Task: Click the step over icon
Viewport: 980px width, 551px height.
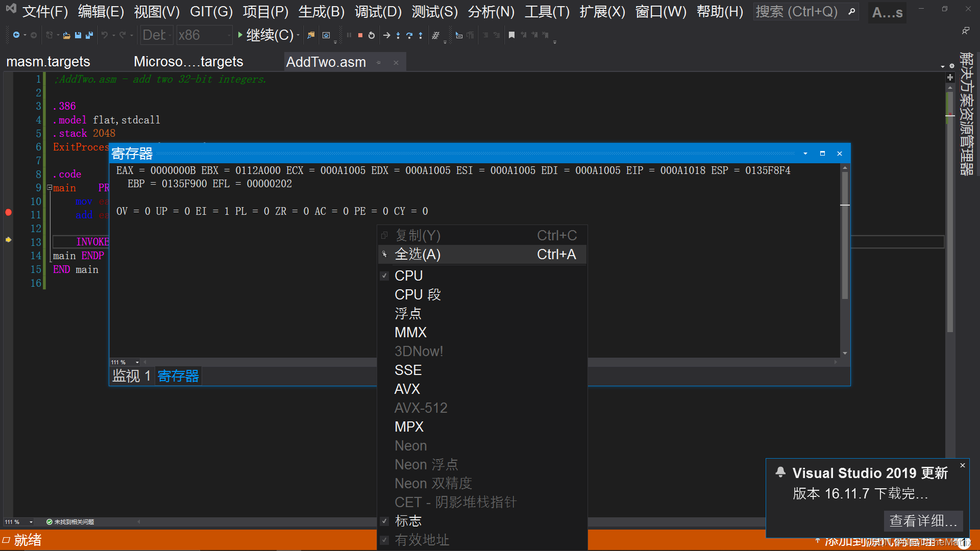Action: coord(409,35)
